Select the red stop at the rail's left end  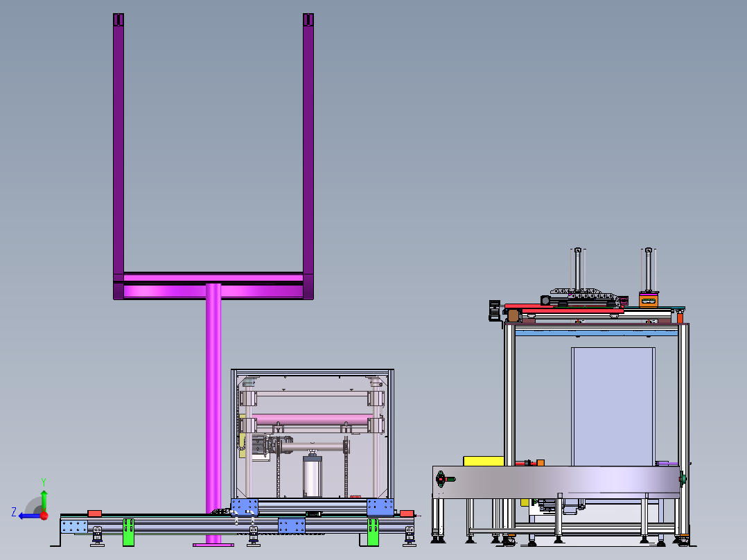coord(95,514)
